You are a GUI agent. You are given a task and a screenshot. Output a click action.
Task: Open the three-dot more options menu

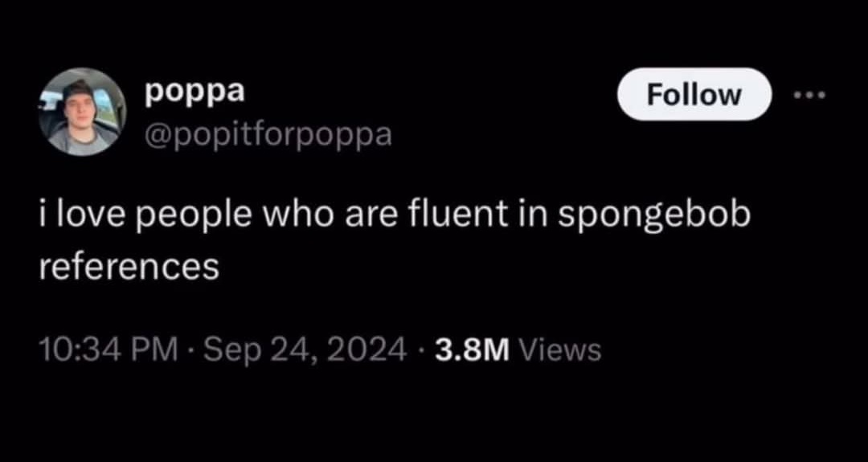click(x=809, y=95)
